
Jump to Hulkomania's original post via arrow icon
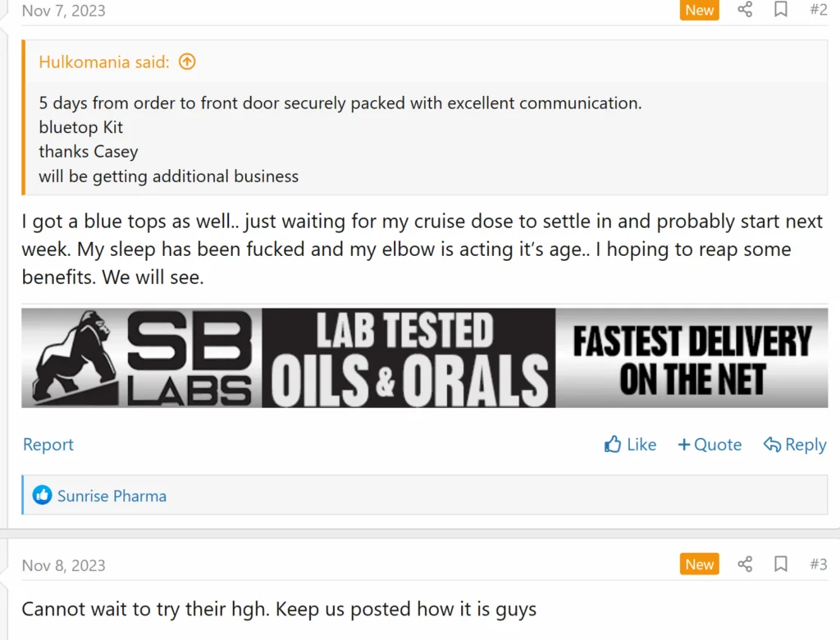click(x=187, y=62)
